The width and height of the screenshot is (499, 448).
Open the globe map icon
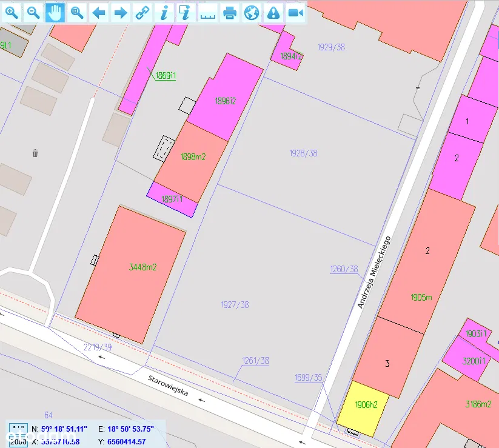click(252, 12)
